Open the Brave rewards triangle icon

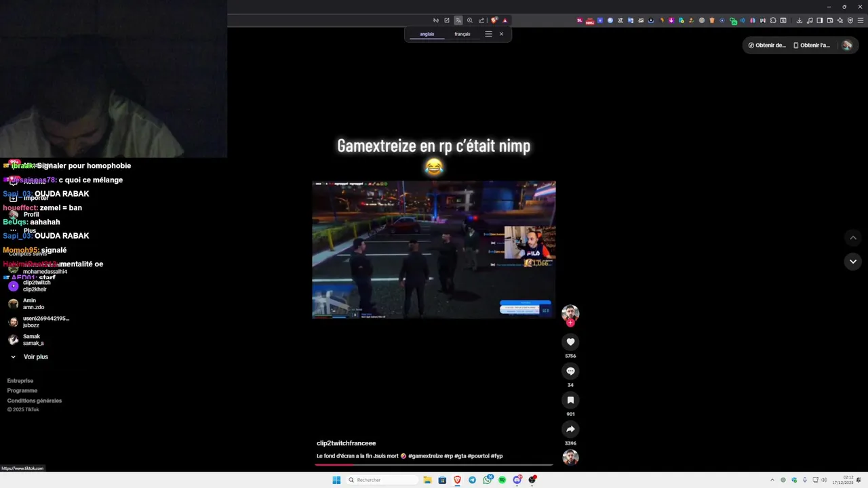coord(505,20)
